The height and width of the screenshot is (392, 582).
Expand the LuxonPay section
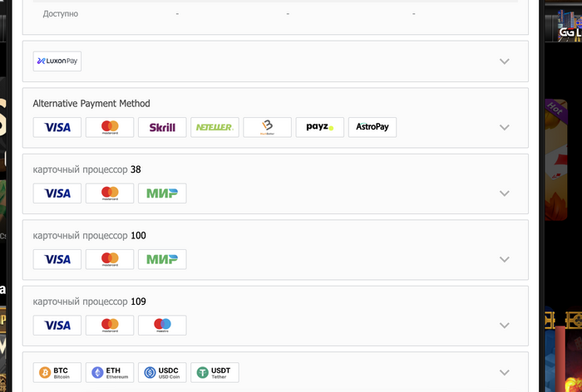pos(504,61)
